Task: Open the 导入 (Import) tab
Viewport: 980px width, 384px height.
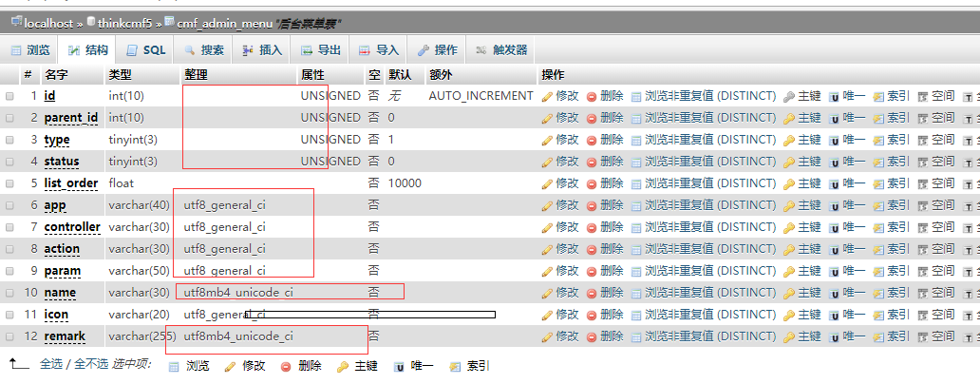Action: pyautogui.click(x=379, y=50)
